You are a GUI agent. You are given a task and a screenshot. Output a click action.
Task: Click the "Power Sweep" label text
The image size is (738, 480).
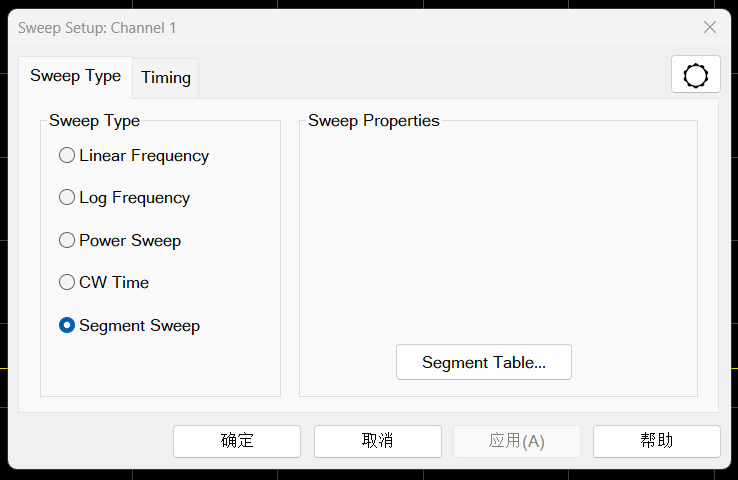[130, 240]
